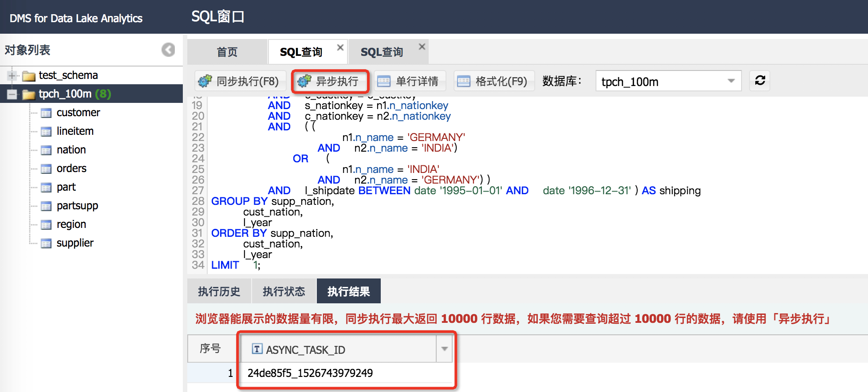Click the 单行详情 button
This screenshot has width=868, height=392.
(x=410, y=81)
